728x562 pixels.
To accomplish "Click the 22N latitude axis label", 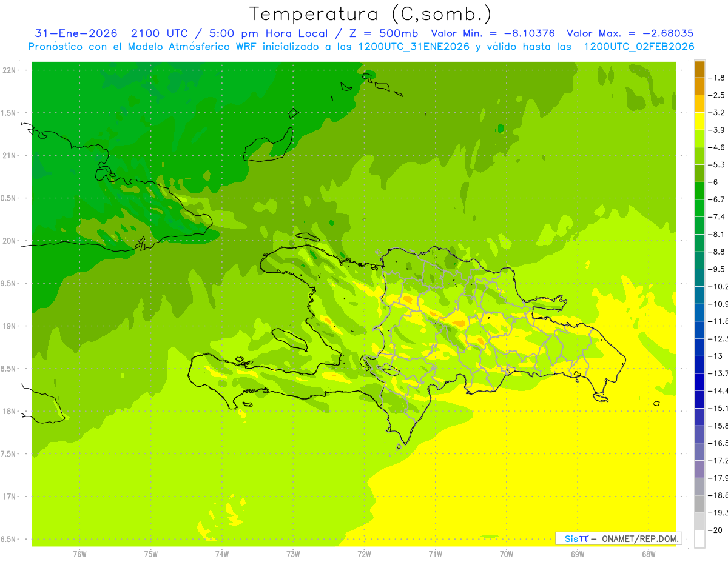I will tap(10, 70).
